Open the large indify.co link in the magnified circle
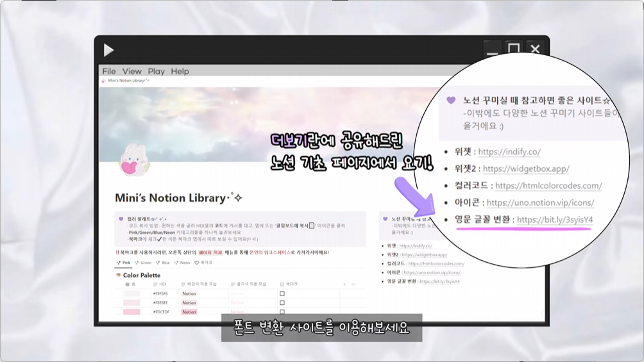 pos(509,151)
